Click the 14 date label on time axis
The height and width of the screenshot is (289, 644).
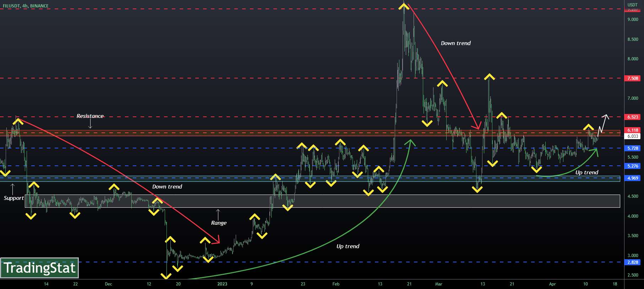pyautogui.click(x=46, y=284)
